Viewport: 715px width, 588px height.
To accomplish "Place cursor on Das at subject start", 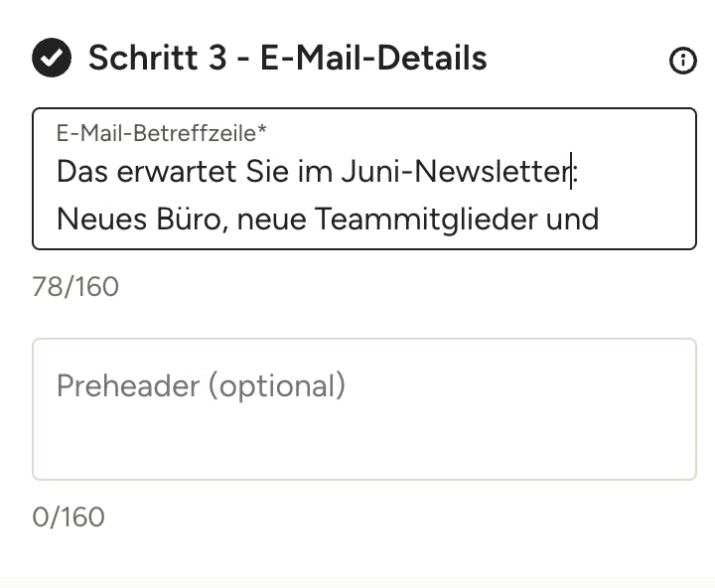I will coord(80,172).
